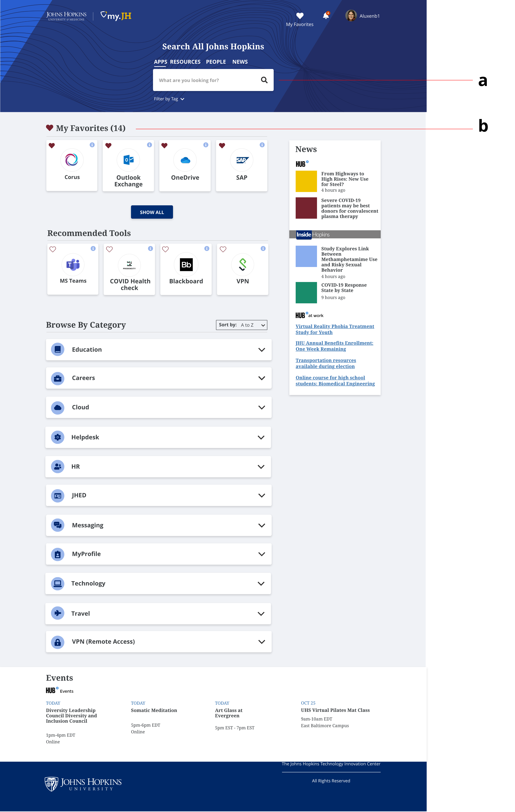Viewport: 515px width, 812px height.
Task: Open the COVID Health check tool icon
Action: click(x=129, y=265)
